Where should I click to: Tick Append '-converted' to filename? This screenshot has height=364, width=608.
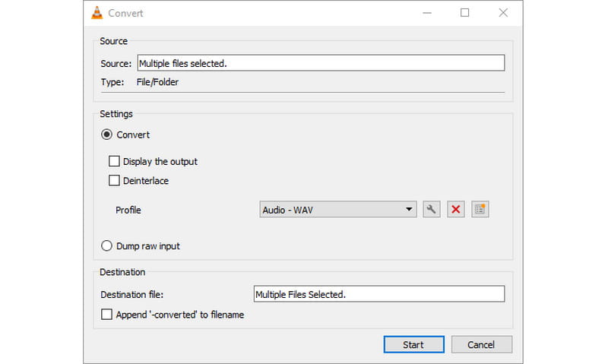[106, 314]
